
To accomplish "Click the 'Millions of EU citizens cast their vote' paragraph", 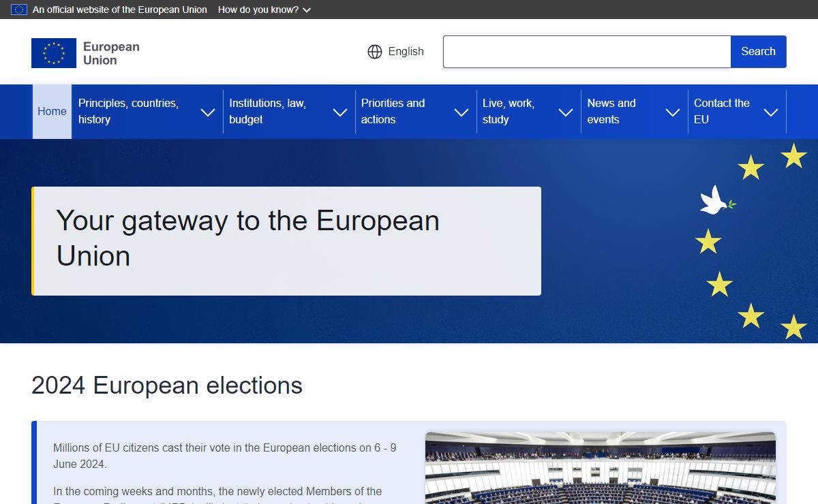I will [225, 456].
